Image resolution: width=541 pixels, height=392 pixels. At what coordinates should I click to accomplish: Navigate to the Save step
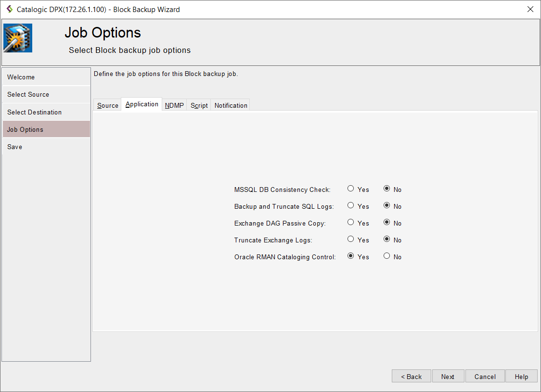point(46,147)
